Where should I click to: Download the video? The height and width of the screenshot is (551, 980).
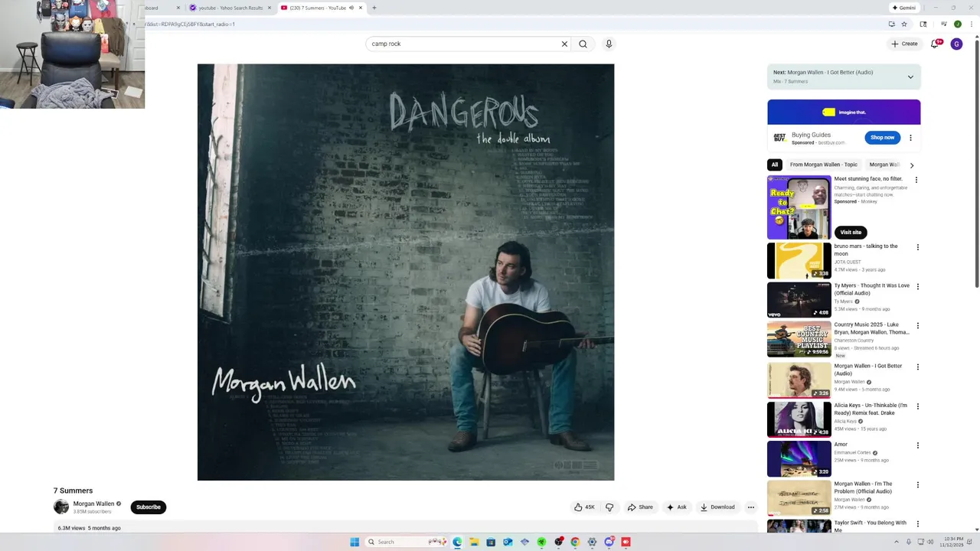tap(717, 507)
